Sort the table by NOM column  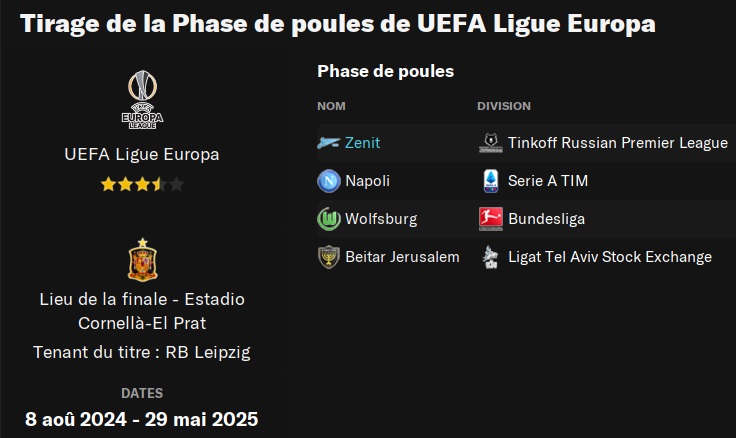point(331,106)
